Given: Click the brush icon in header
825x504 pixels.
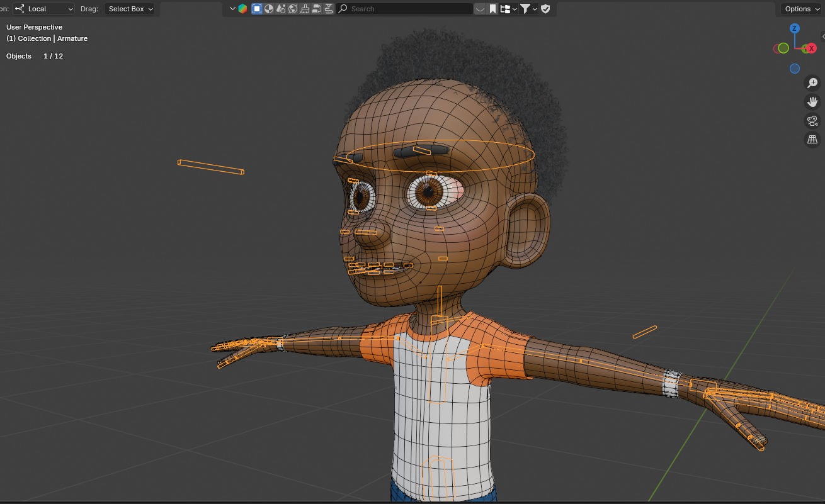Looking at the screenshot, I should tap(305, 9).
